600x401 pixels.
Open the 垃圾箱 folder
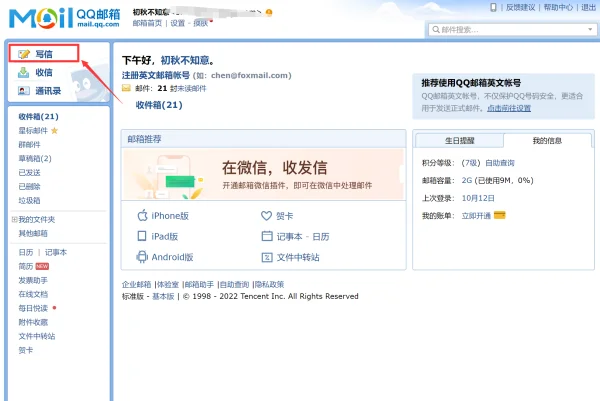point(29,200)
